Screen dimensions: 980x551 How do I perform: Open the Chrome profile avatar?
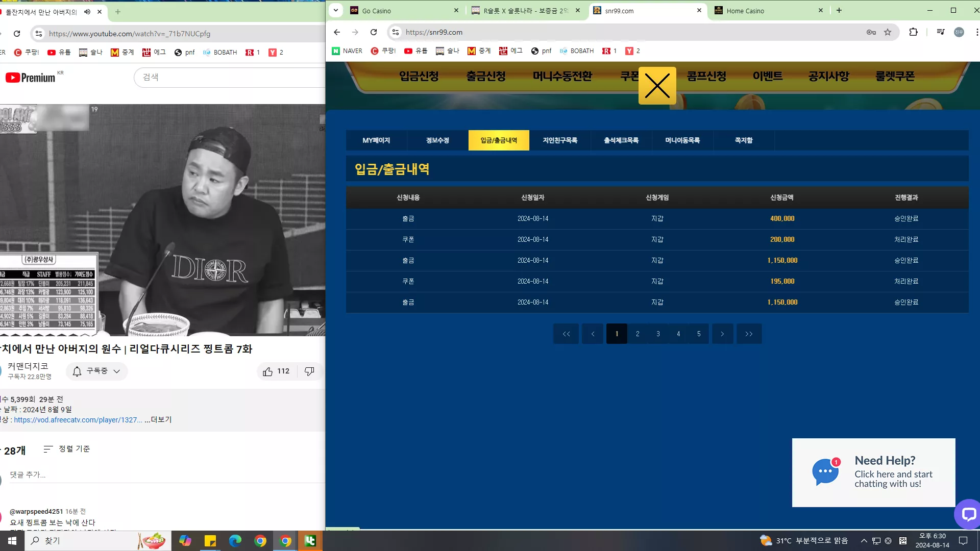tap(959, 32)
